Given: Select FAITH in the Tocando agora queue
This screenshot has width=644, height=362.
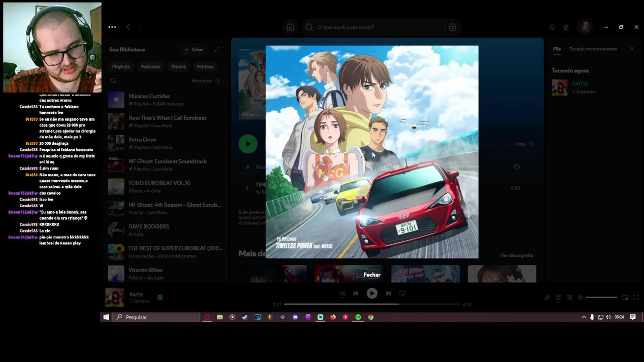Looking at the screenshot, I should pyautogui.click(x=593, y=87).
